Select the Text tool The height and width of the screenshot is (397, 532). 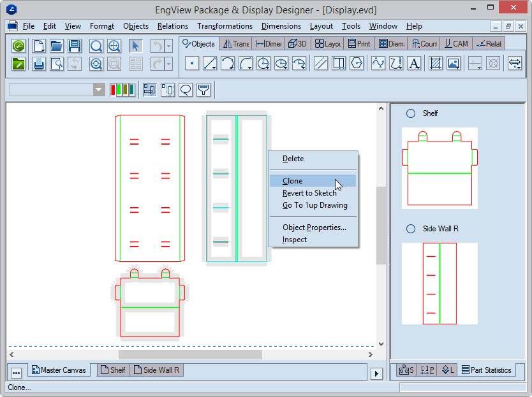click(x=414, y=64)
